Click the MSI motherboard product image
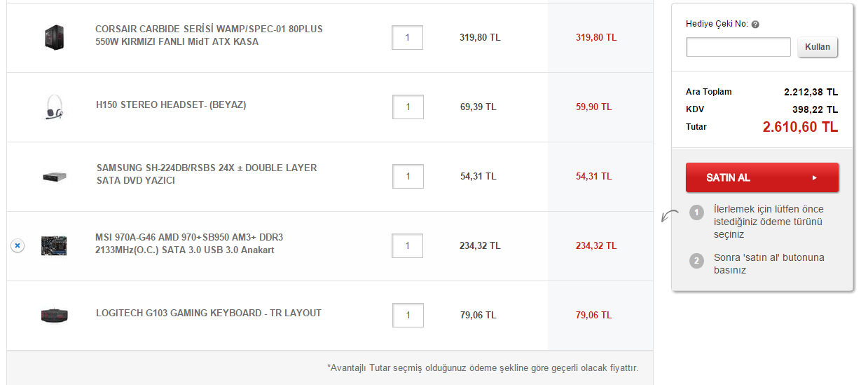This screenshot has height=385, width=868. point(54,245)
